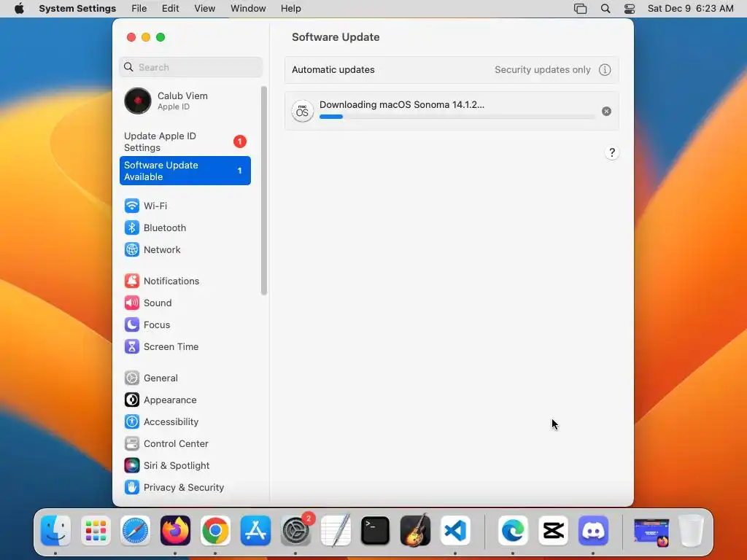
Task: Click the macOS installer icon
Action: 302,112
